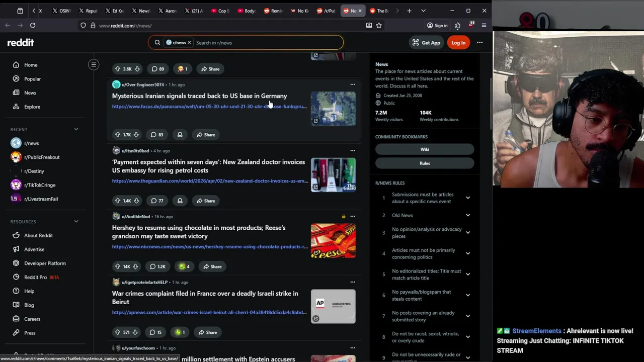Open the Reddit logo home link
Screen dimensions: 644x362
[x=21, y=43]
